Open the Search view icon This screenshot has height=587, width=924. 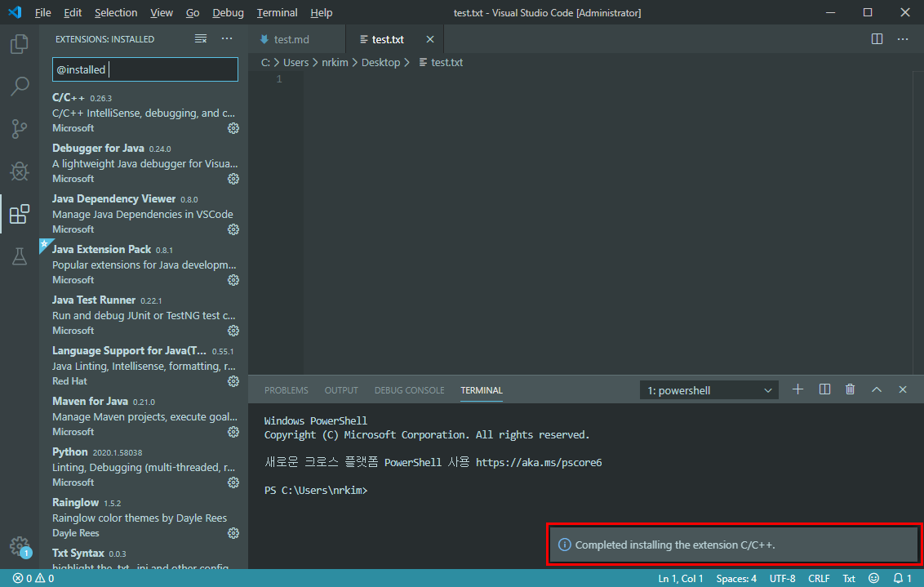pyautogui.click(x=20, y=87)
